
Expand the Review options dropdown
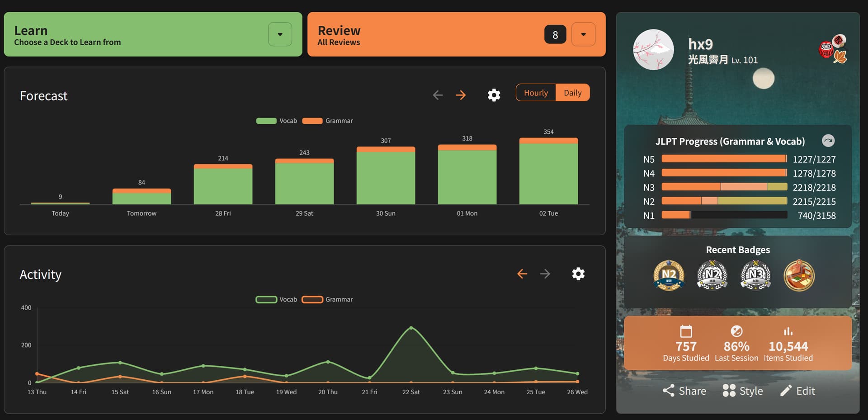coord(583,34)
